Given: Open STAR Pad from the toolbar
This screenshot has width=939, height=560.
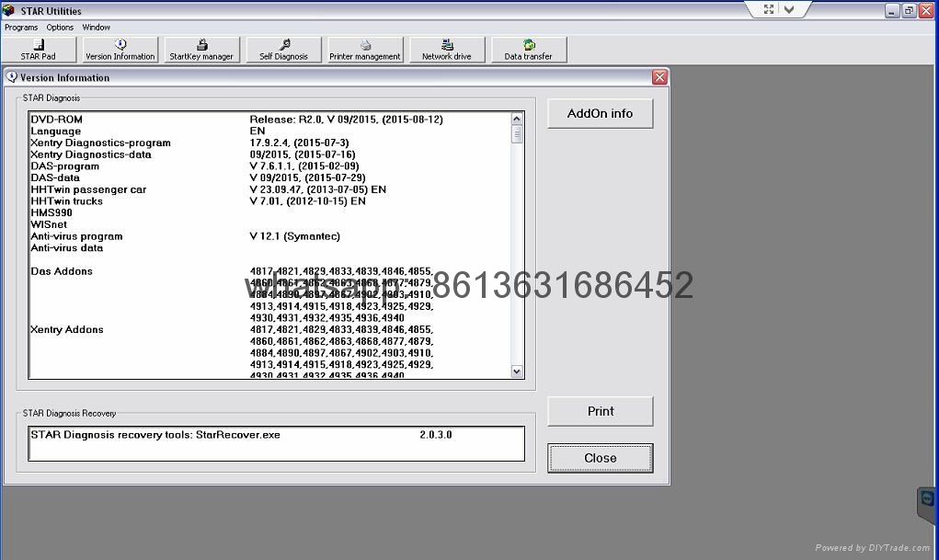Looking at the screenshot, I should [x=39, y=50].
